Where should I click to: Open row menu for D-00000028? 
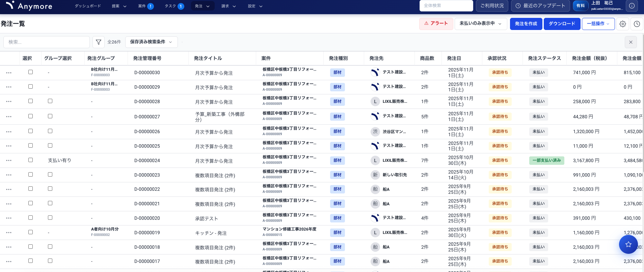pyautogui.click(x=9, y=101)
